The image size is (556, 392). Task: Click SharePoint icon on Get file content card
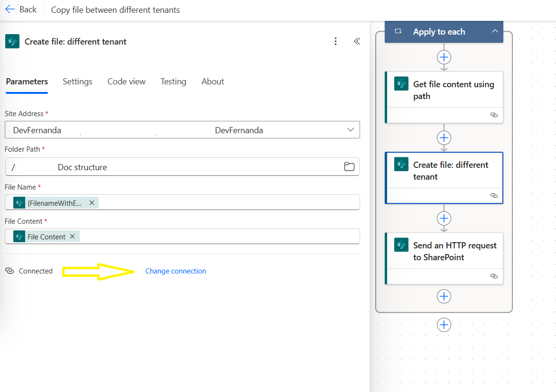click(401, 83)
